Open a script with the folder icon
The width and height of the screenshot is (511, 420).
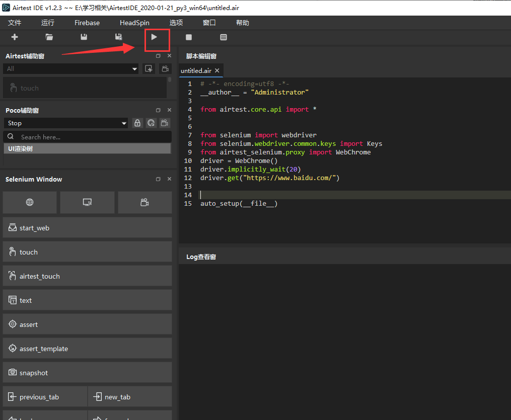pos(49,37)
